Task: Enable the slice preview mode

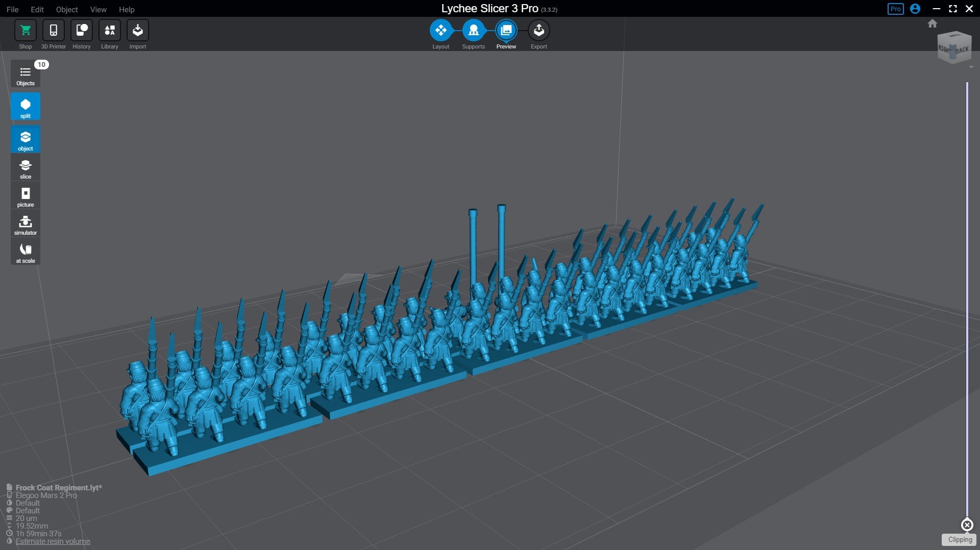Action: click(x=25, y=168)
